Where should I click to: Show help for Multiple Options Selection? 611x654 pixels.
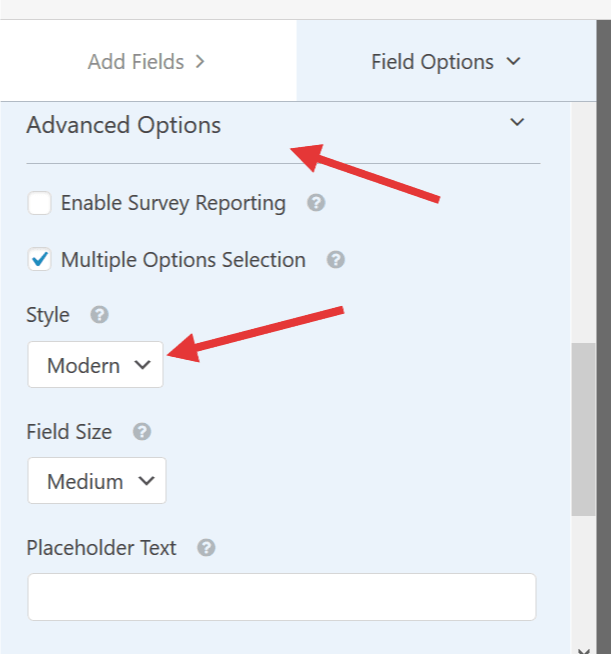(336, 260)
